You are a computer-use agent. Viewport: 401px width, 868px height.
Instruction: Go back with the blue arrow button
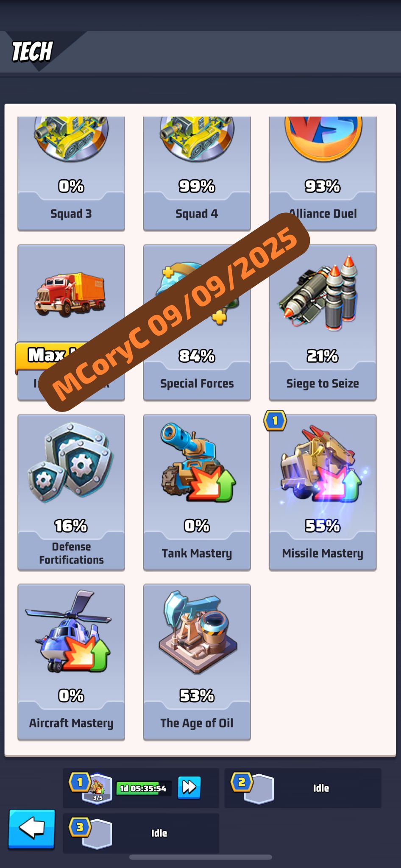click(x=32, y=829)
